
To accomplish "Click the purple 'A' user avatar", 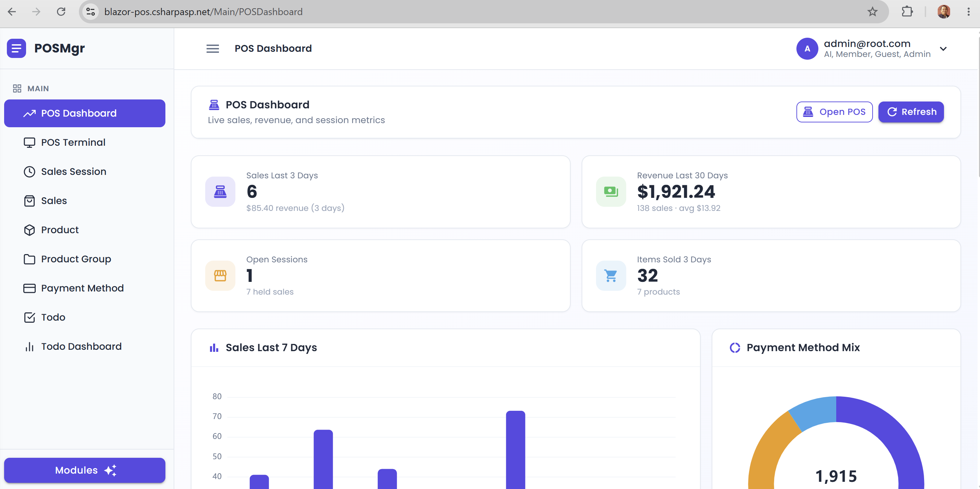I will pyautogui.click(x=807, y=49).
